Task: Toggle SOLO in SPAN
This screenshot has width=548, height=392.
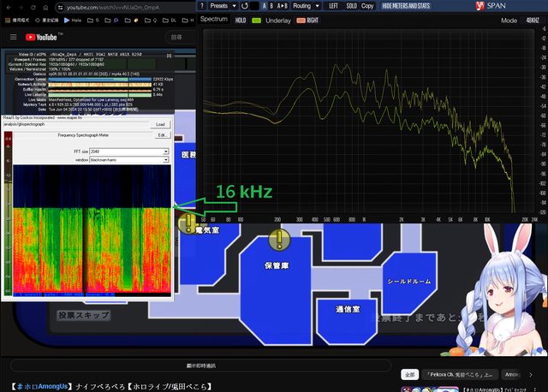Action: pos(352,6)
